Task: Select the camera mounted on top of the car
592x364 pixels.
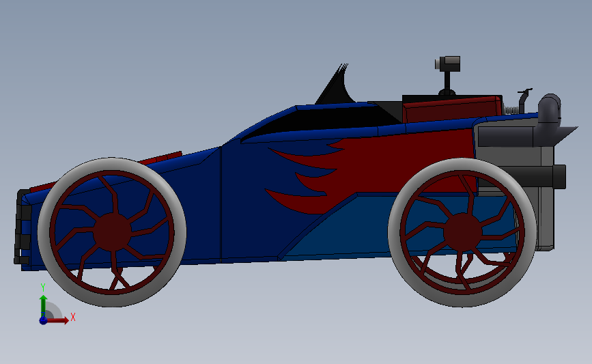Action: coord(448,64)
